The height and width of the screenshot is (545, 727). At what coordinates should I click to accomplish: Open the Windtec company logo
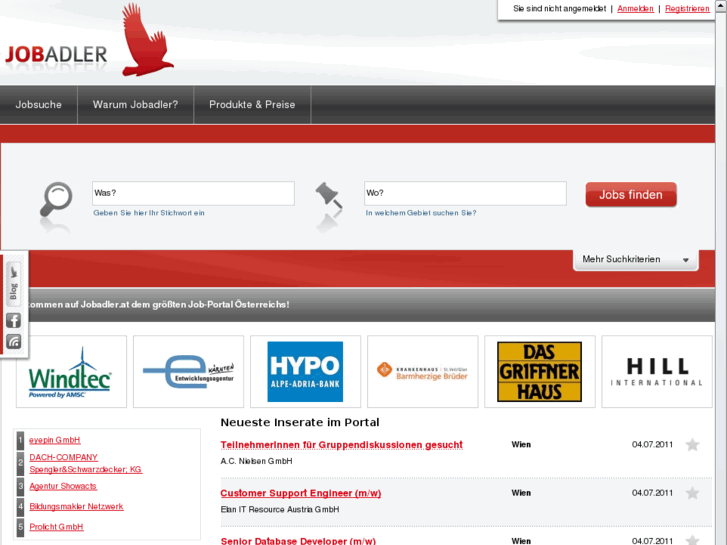coord(71,372)
